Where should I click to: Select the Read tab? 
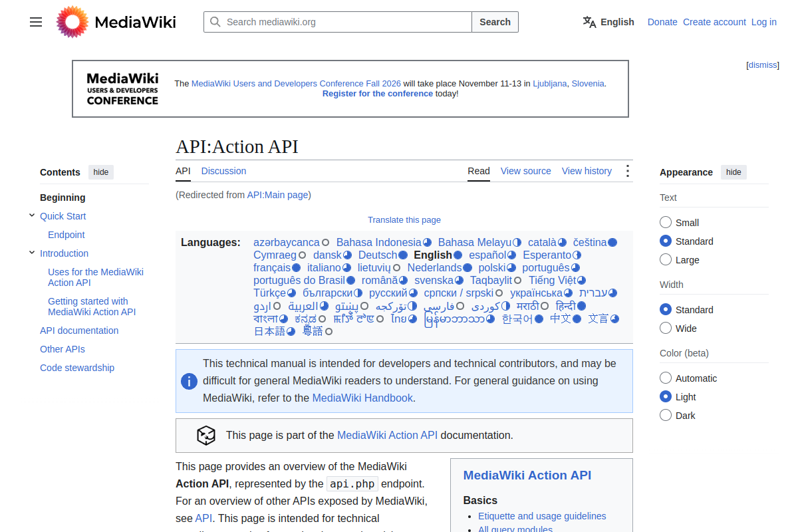479,171
